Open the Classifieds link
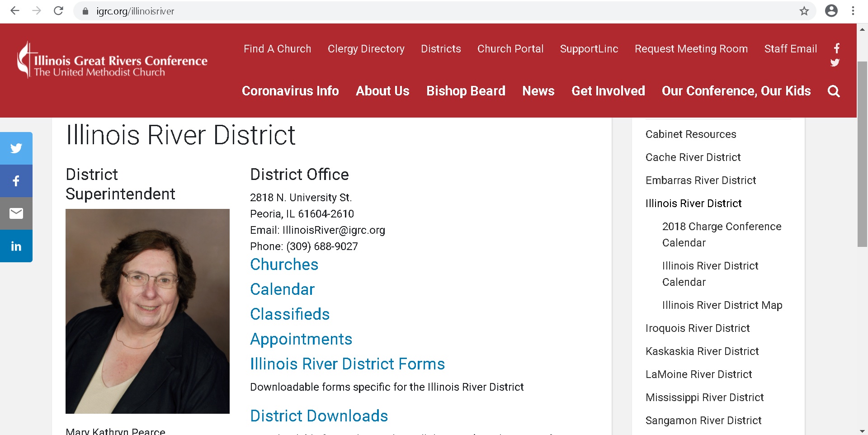The width and height of the screenshot is (868, 435). [x=290, y=314]
